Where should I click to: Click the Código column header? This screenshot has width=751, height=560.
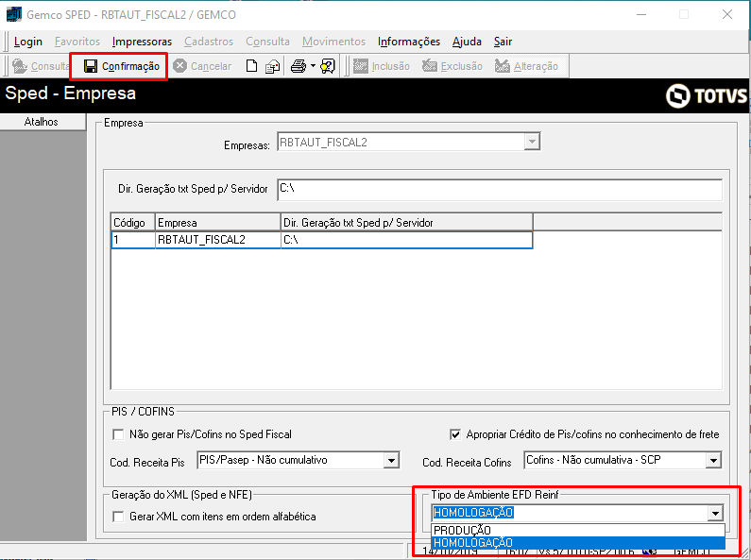coord(132,223)
